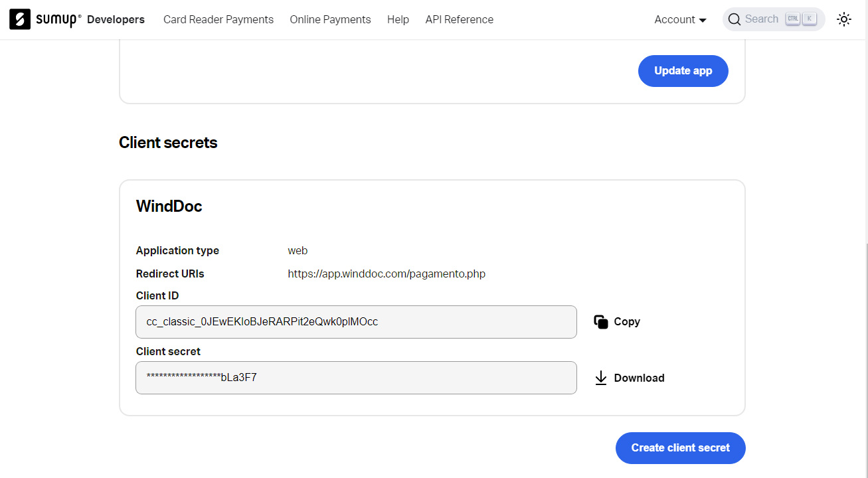Click the Client secrets section heading
868x478 pixels.
point(168,142)
